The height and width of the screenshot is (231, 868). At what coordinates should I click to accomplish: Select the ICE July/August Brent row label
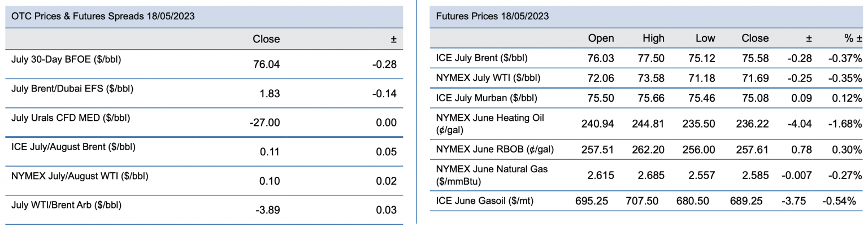73,147
